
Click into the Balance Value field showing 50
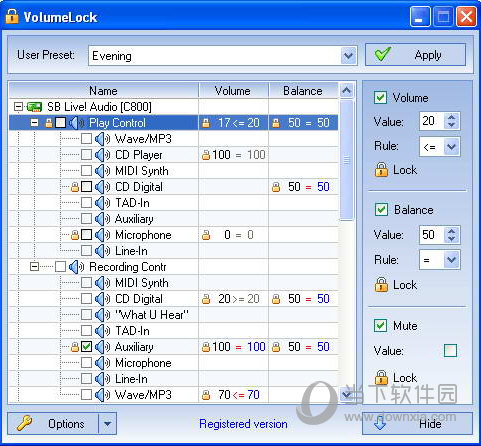tap(432, 235)
